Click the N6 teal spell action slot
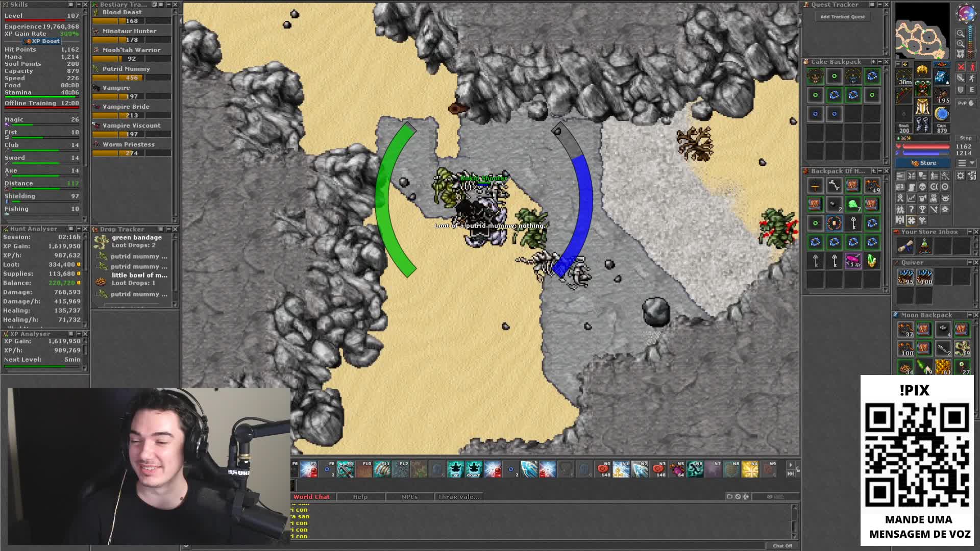980x551 pixels. (x=695, y=469)
